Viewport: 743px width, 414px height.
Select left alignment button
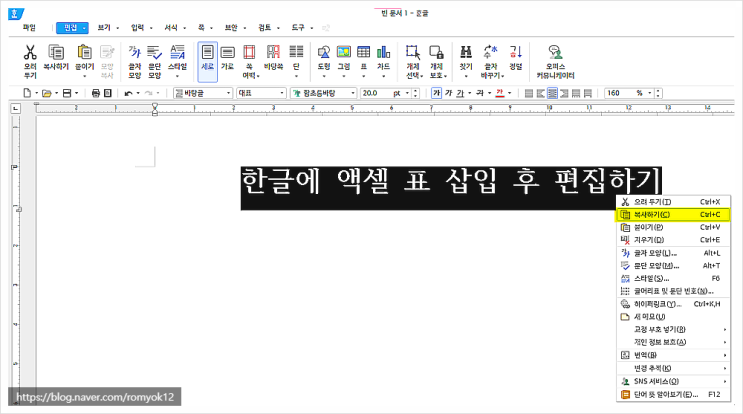pyautogui.click(x=541, y=93)
